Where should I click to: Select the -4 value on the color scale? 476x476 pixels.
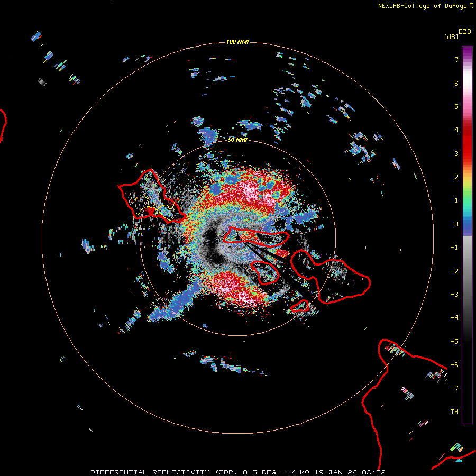point(454,318)
